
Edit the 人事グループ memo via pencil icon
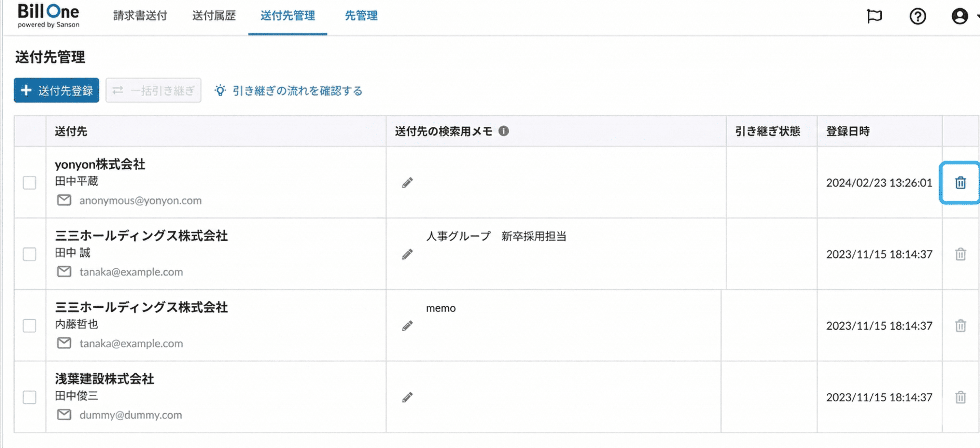click(407, 254)
